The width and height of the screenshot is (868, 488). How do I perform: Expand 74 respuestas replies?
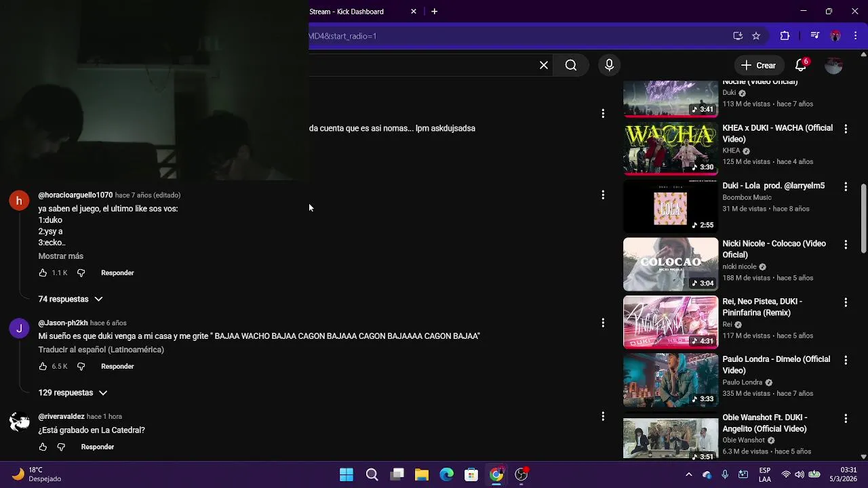[71, 299]
